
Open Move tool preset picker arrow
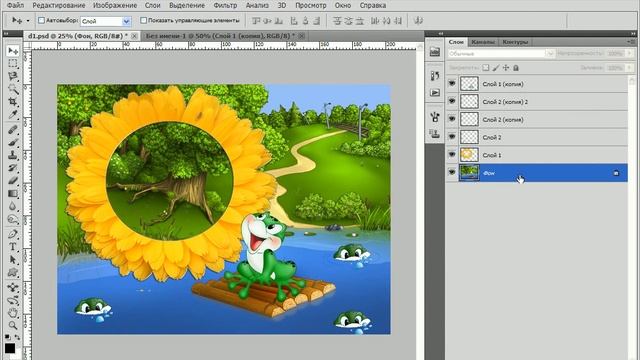pyautogui.click(x=28, y=20)
